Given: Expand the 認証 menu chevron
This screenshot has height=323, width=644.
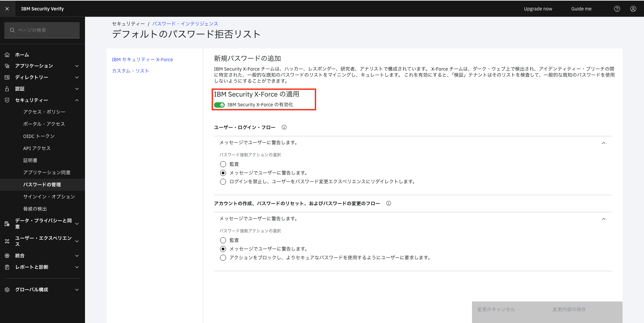Looking at the screenshot, I should (x=77, y=89).
